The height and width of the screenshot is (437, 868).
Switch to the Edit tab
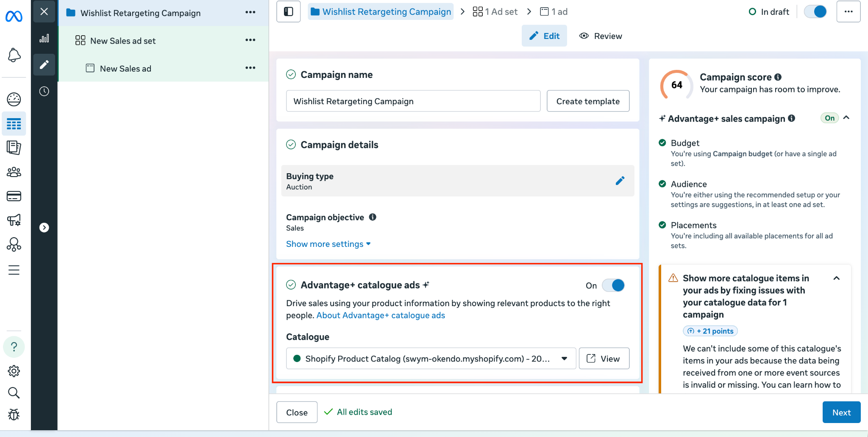(x=544, y=36)
